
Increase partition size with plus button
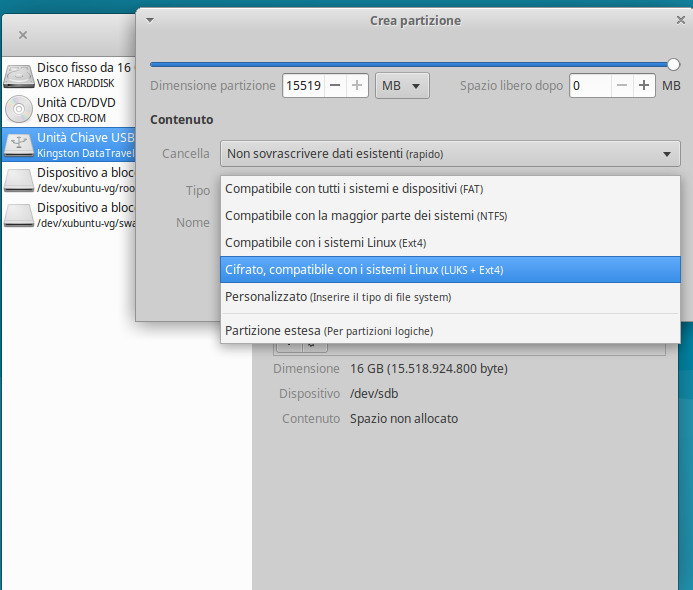pos(357,85)
